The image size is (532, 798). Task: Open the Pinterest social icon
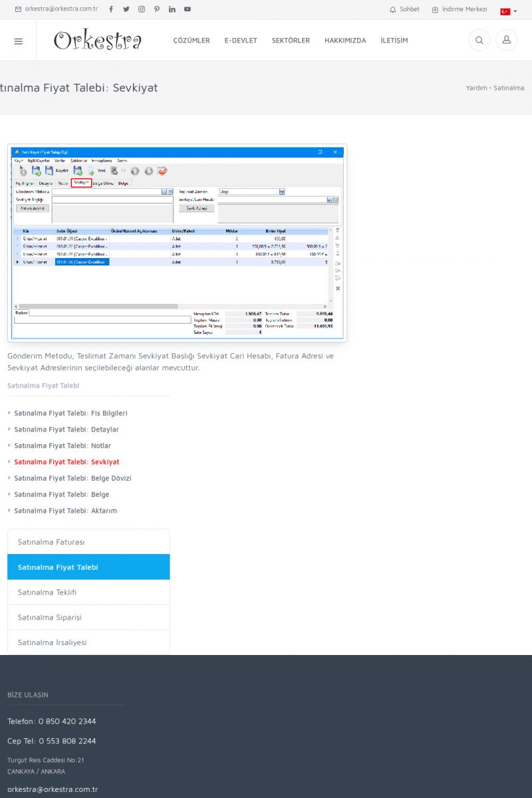point(157,9)
